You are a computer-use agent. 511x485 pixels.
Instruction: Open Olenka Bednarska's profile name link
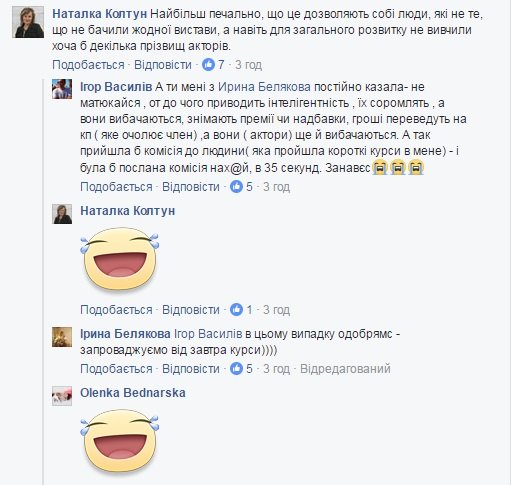click(133, 393)
